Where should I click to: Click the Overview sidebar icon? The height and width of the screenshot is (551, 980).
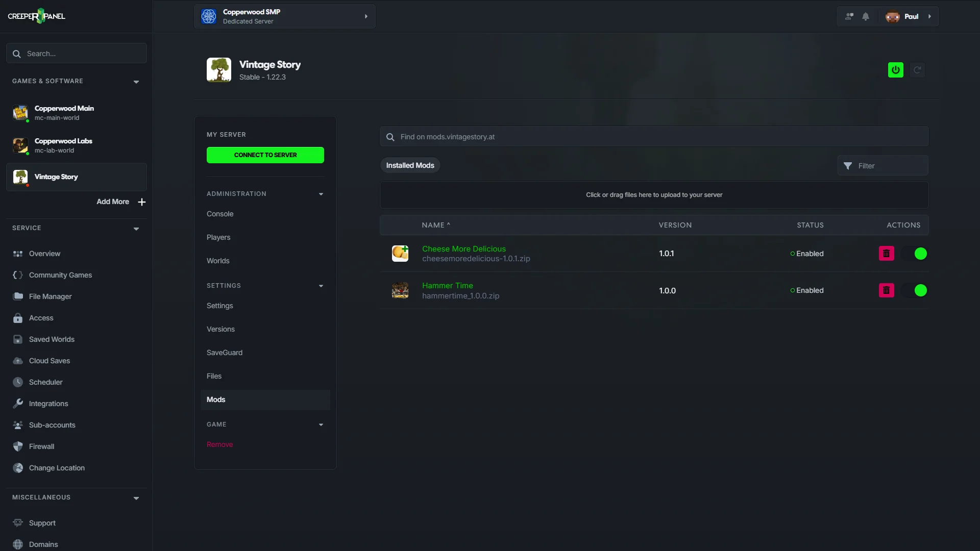pyautogui.click(x=18, y=254)
